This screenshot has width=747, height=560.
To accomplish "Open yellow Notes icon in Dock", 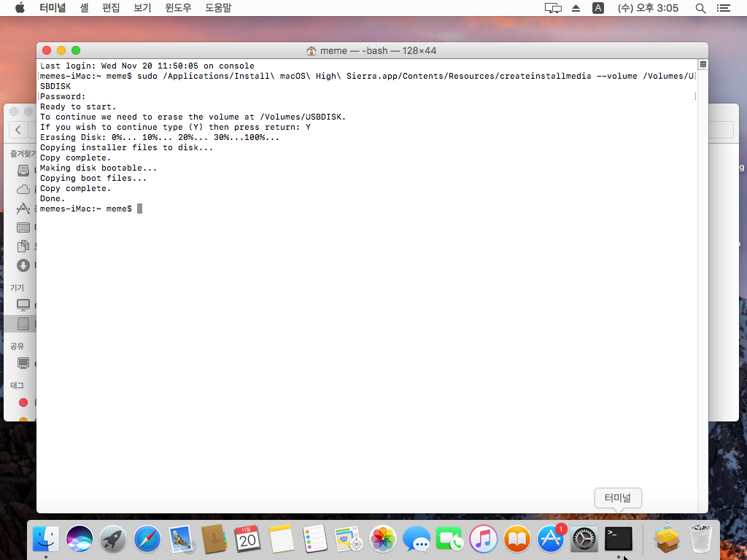I will click(282, 539).
